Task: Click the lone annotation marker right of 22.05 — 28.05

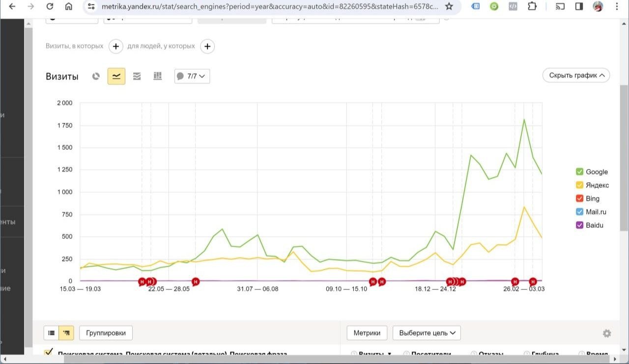Action: tap(196, 281)
